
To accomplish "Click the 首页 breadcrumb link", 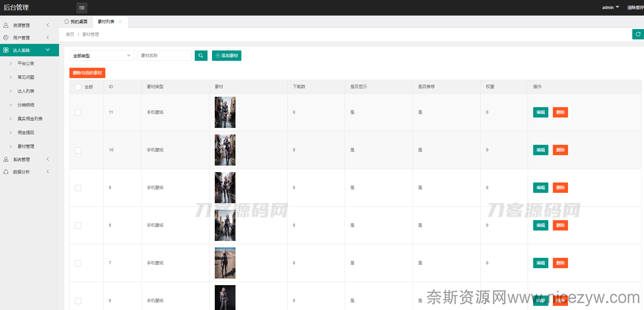I will (70, 35).
